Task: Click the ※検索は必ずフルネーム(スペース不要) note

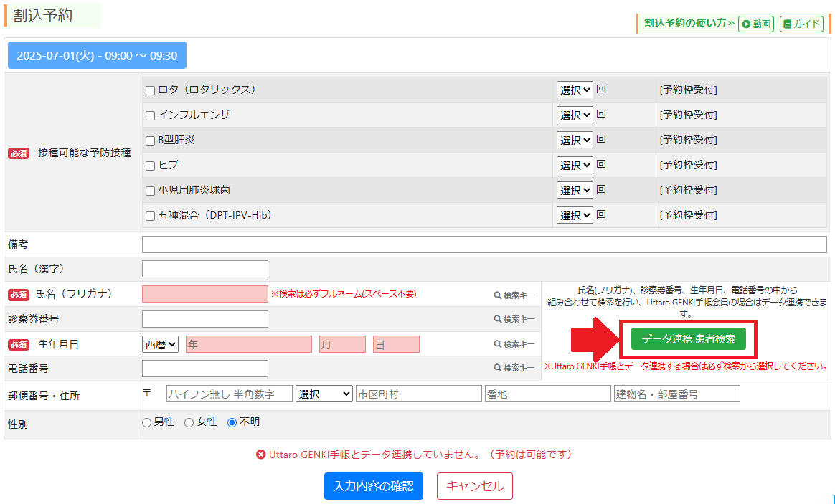Action: (344, 294)
